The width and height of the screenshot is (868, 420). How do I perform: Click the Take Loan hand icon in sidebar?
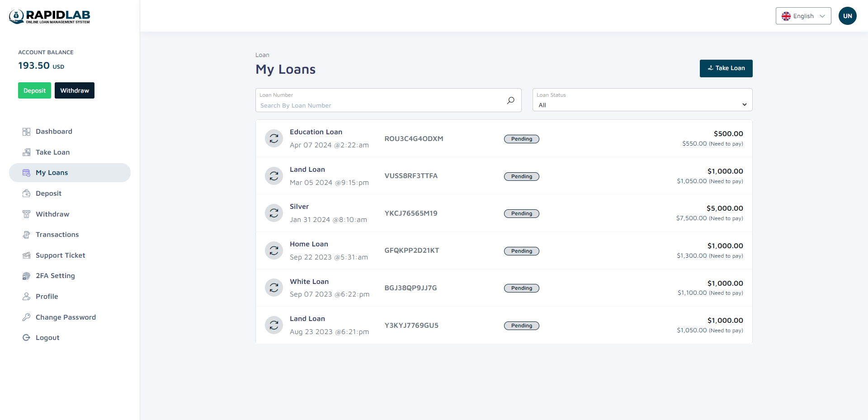pos(26,152)
